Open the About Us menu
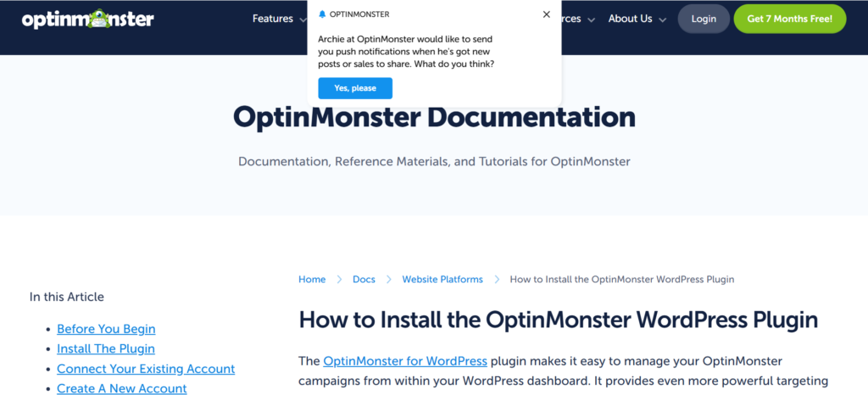 (x=630, y=19)
